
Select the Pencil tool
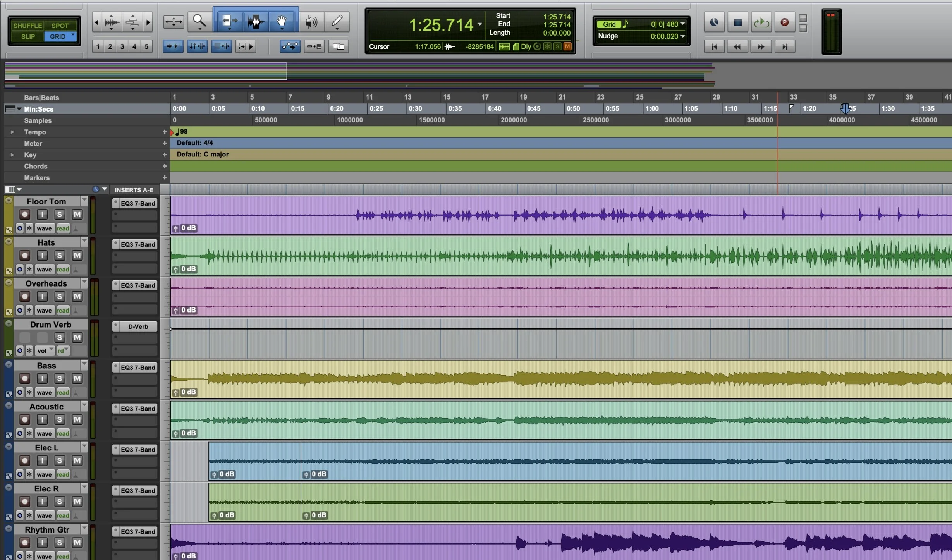click(337, 21)
